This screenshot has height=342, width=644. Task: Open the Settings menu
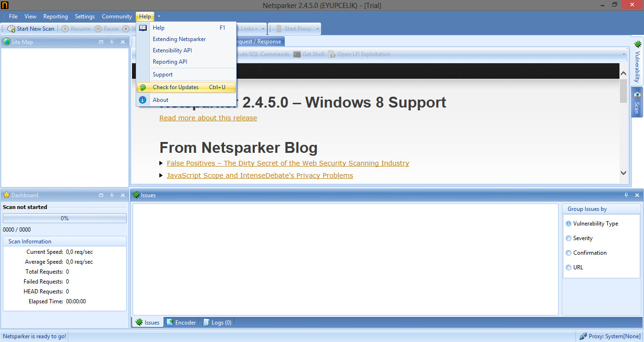(x=85, y=17)
